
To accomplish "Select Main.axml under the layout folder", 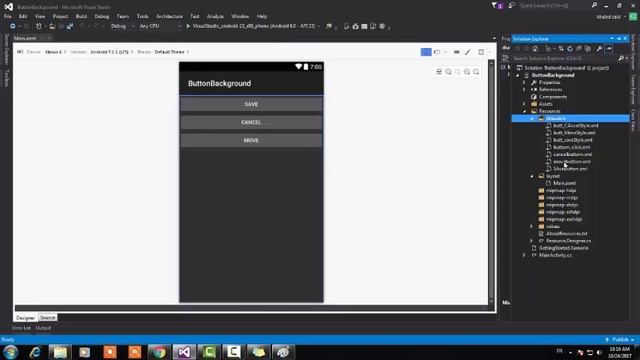I will click(x=564, y=183).
